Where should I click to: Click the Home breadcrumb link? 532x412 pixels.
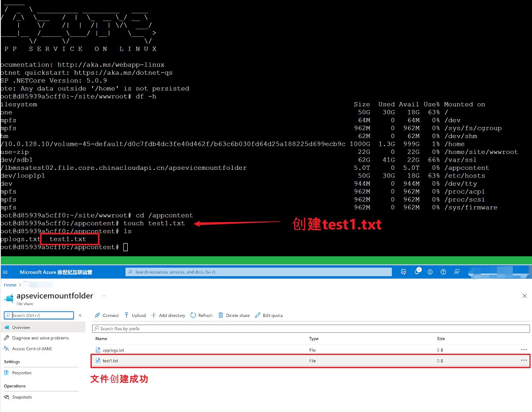click(10, 285)
